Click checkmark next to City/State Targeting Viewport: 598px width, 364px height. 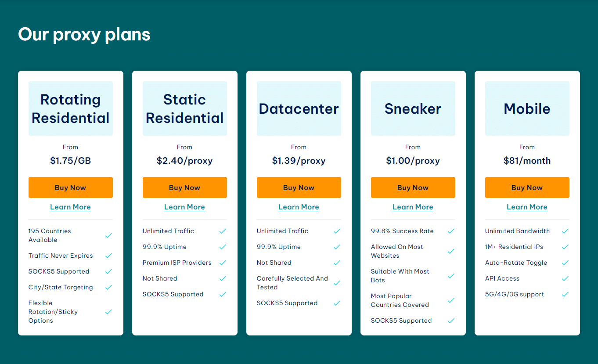tap(108, 287)
